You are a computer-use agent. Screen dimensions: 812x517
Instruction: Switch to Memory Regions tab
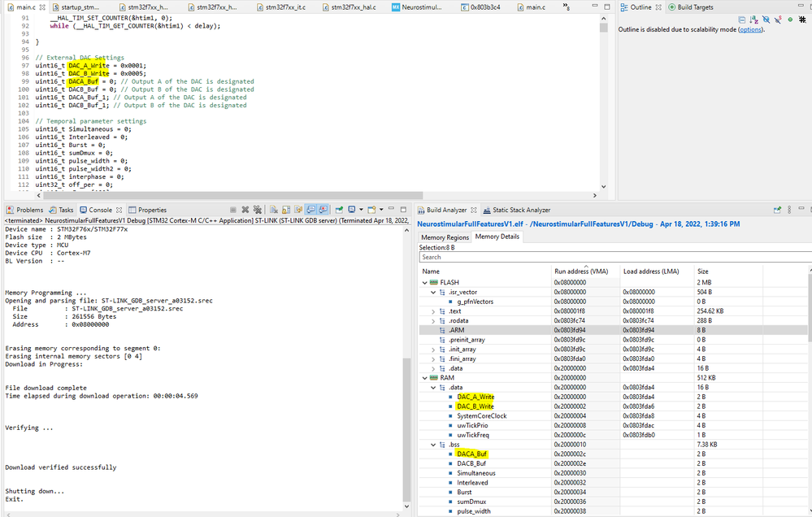(445, 237)
